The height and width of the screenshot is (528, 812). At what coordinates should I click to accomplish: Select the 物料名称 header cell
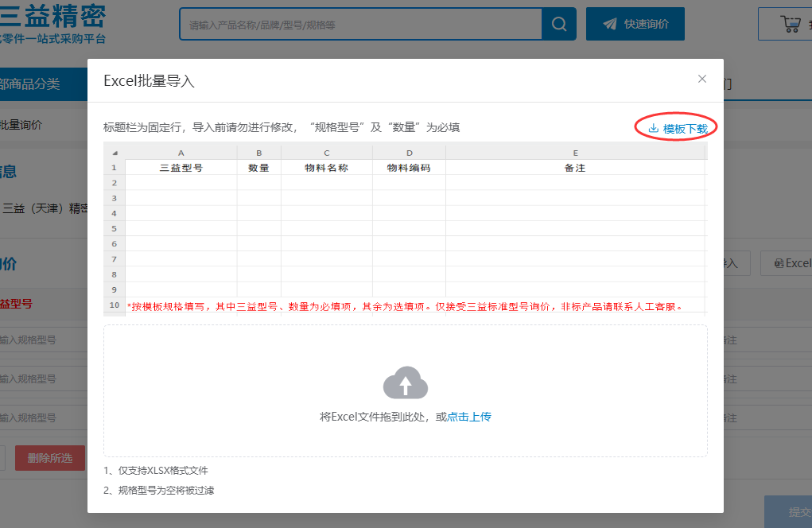coord(327,168)
